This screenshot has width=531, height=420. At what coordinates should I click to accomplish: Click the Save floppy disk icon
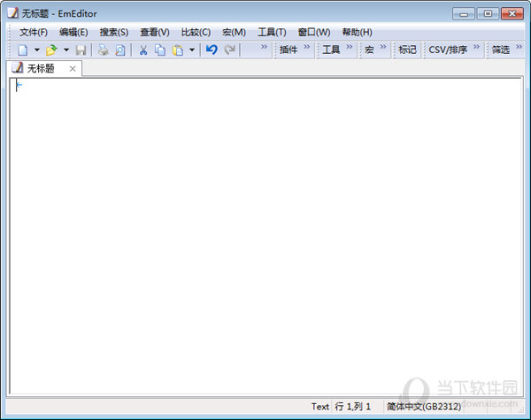[81, 50]
